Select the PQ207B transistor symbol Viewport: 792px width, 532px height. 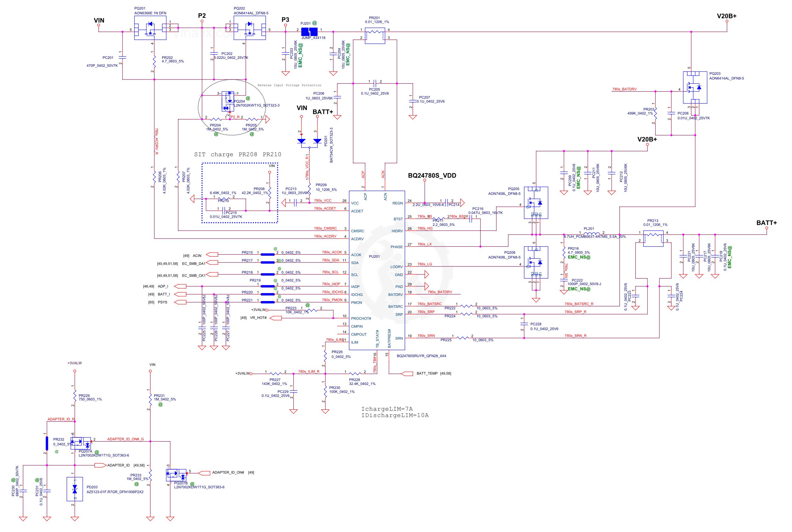coord(177,475)
